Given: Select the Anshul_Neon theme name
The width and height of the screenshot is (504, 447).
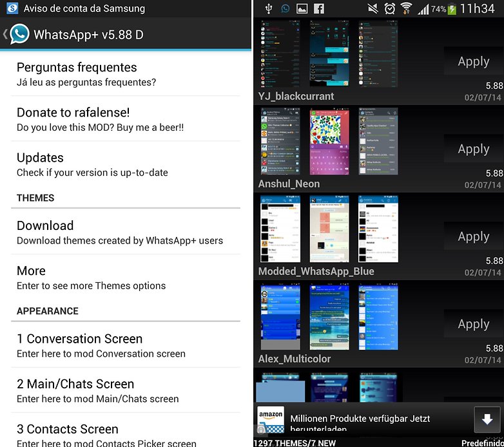Looking at the screenshot, I should coord(289,184).
